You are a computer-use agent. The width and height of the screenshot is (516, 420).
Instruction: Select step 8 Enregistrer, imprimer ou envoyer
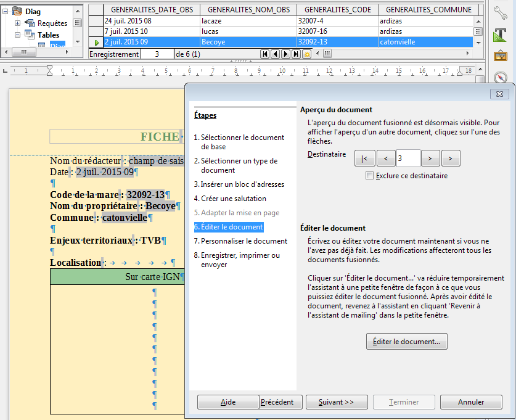click(x=237, y=260)
